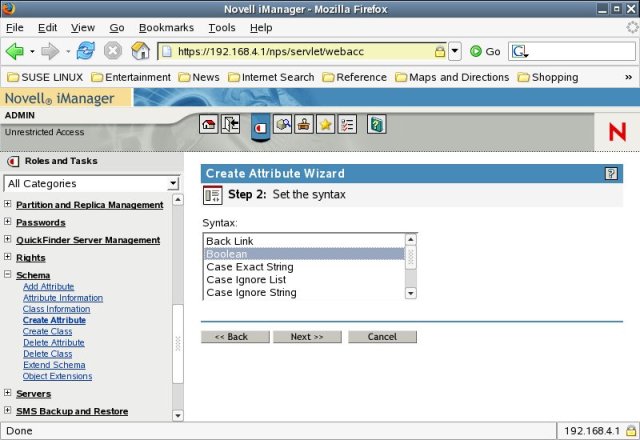Cancel the Create Attribute Wizard
Image resolution: width=640 pixels, height=440 pixels.
(x=382, y=337)
